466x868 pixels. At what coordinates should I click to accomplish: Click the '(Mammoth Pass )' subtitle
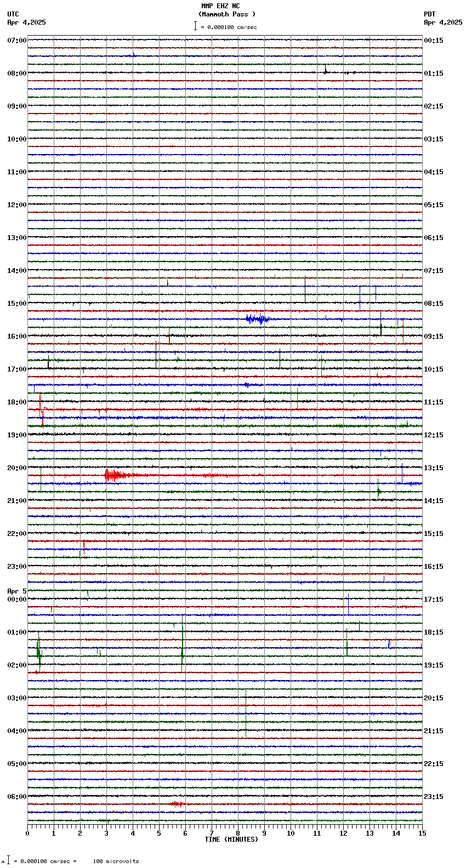tap(227, 14)
